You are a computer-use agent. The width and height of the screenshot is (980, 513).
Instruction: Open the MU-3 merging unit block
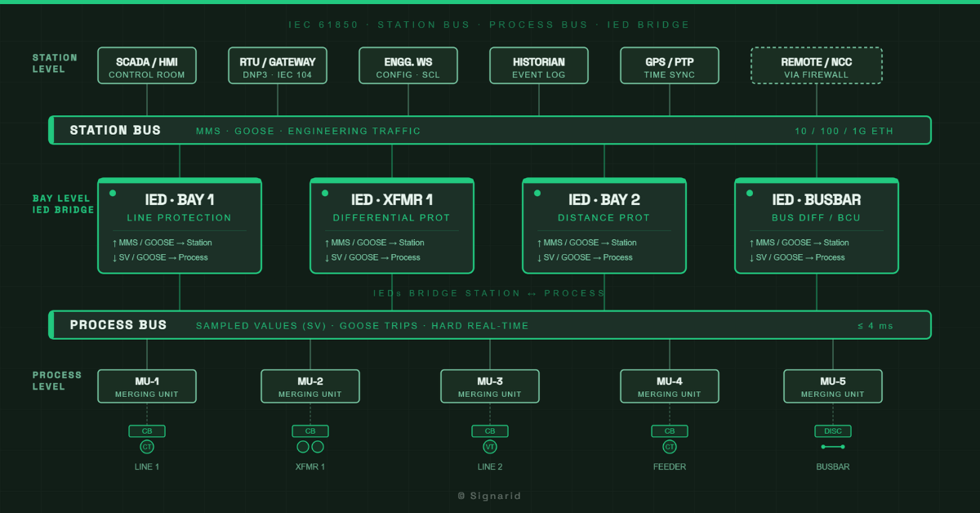[x=490, y=386]
